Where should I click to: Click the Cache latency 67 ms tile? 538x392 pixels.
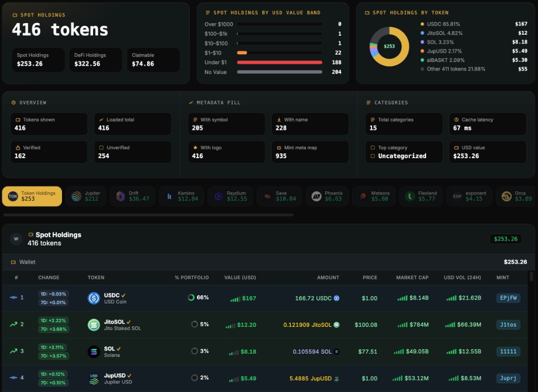tap(488, 124)
